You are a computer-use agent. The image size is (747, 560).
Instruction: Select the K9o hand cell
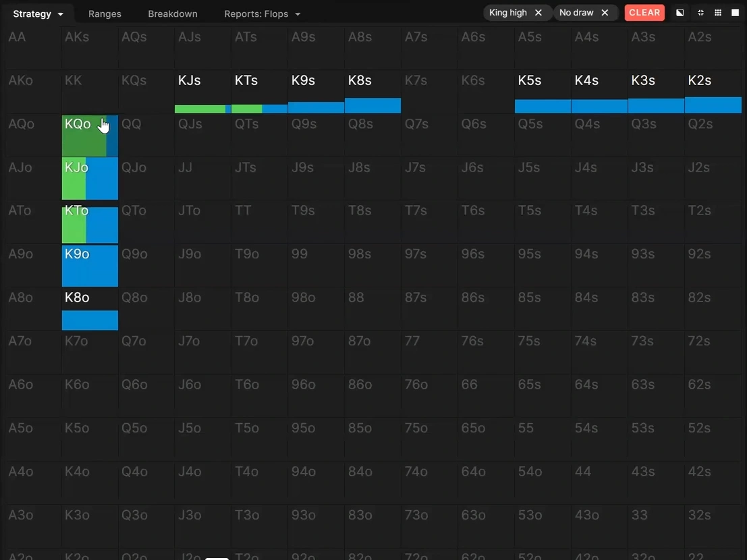pyautogui.click(x=90, y=265)
